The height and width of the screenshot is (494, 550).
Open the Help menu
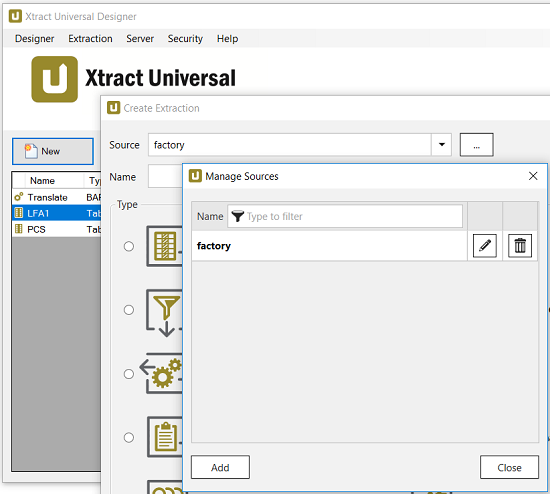tap(227, 39)
